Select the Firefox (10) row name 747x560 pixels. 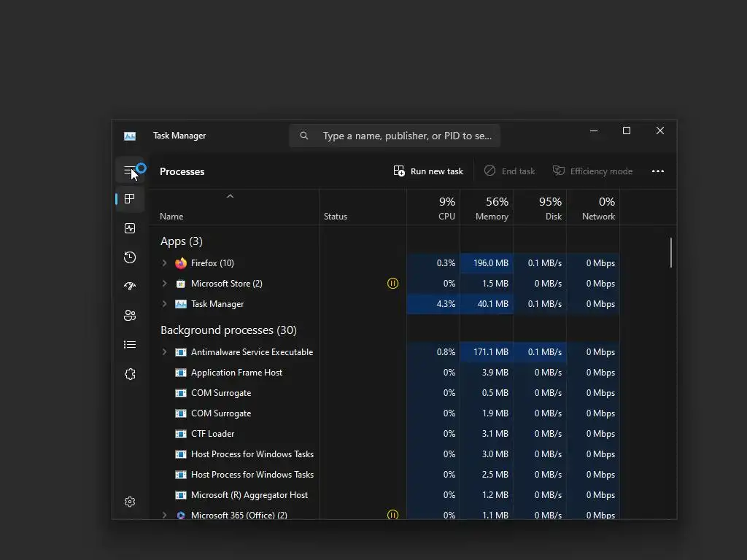(x=212, y=262)
